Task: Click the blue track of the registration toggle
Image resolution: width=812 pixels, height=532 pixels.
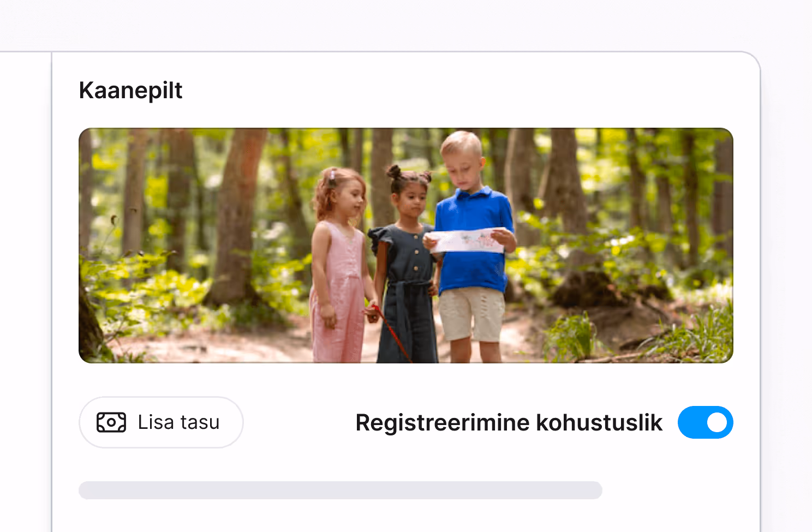Action: (x=691, y=422)
